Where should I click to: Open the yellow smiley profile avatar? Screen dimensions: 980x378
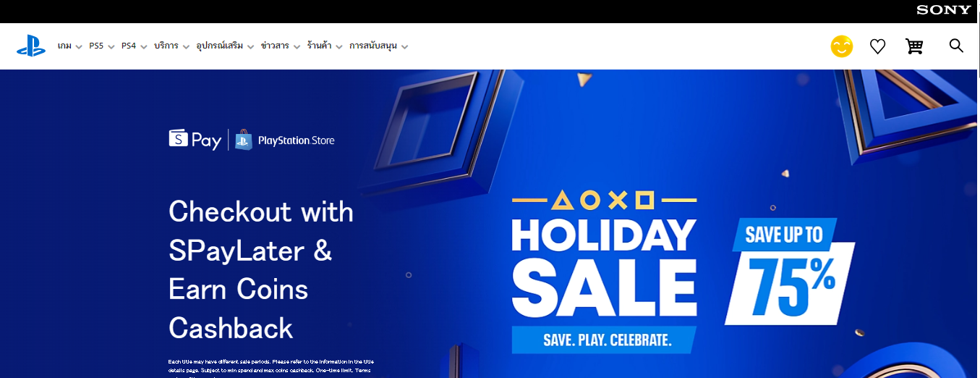click(841, 46)
